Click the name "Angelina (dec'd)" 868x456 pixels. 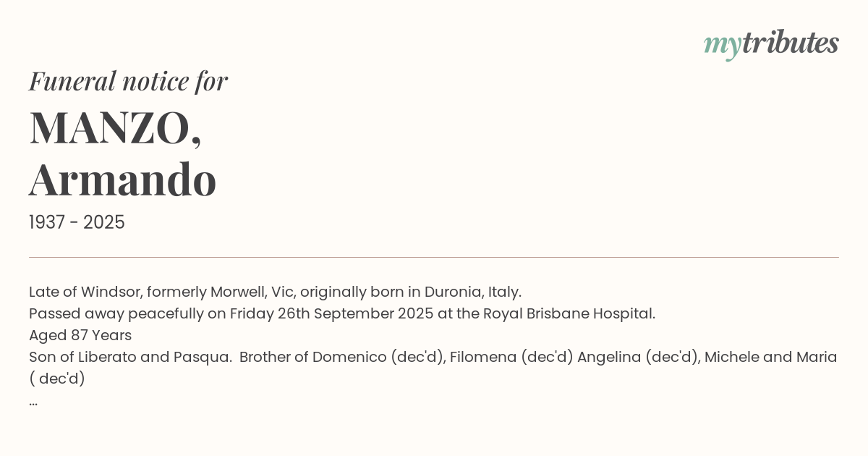(x=638, y=357)
